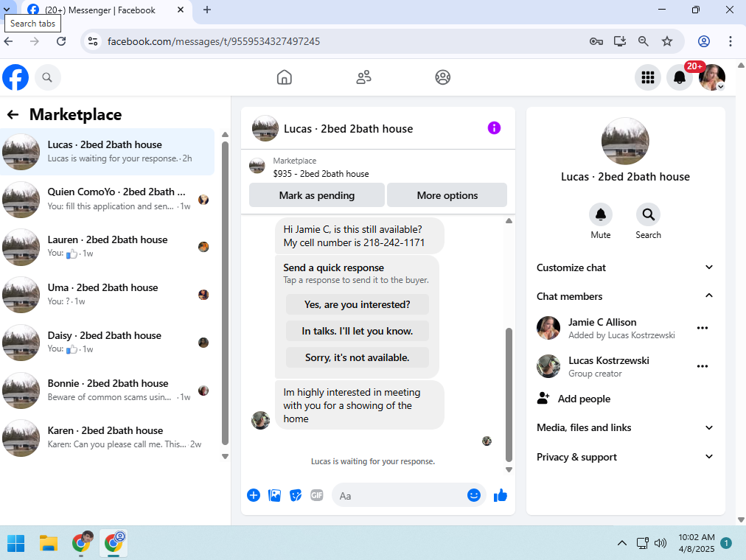The image size is (746, 560).
Task: Open Karen 2bed 2bath house conversation
Action: (x=108, y=438)
